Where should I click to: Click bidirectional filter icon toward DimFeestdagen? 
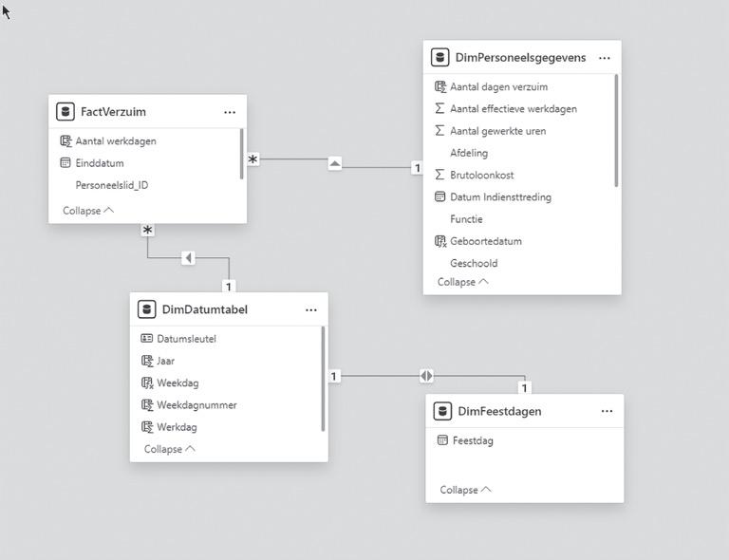tap(426, 376)
